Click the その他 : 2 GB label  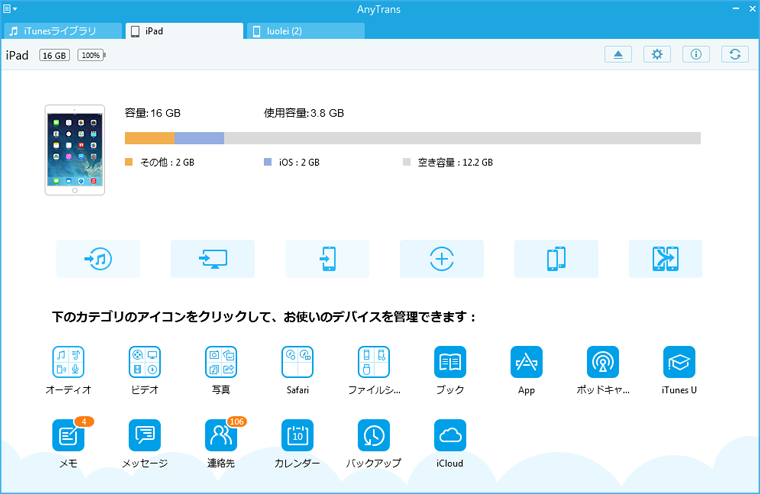pos(167,162)
